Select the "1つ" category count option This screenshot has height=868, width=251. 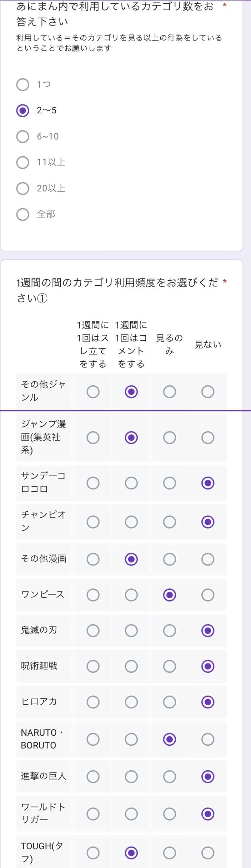point(23,85)
